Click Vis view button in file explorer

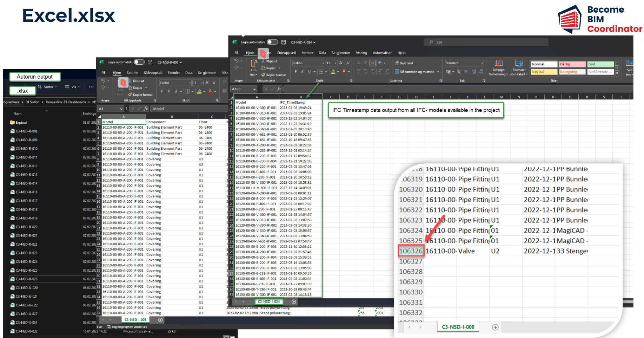click(72, 87)
